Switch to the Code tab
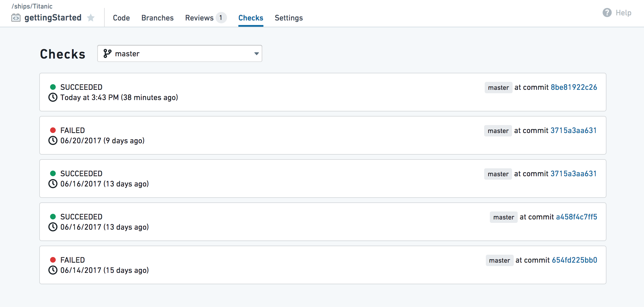 point(121,18)
